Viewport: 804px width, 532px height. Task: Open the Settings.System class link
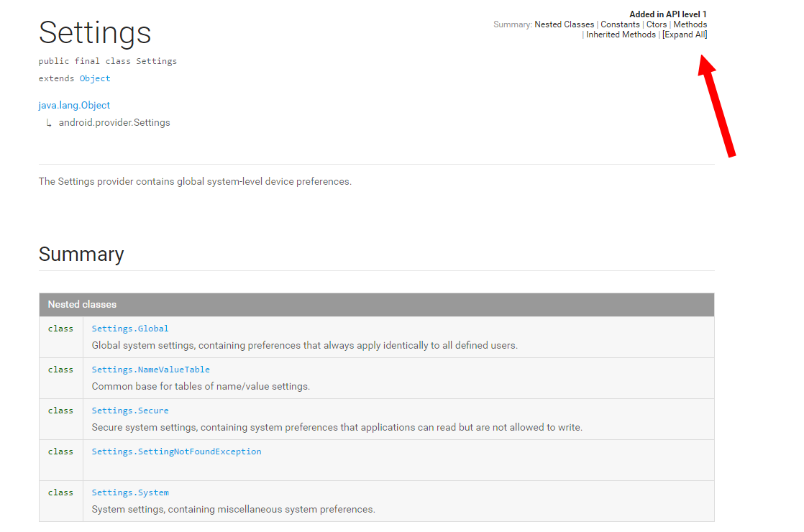coord(130,492)
